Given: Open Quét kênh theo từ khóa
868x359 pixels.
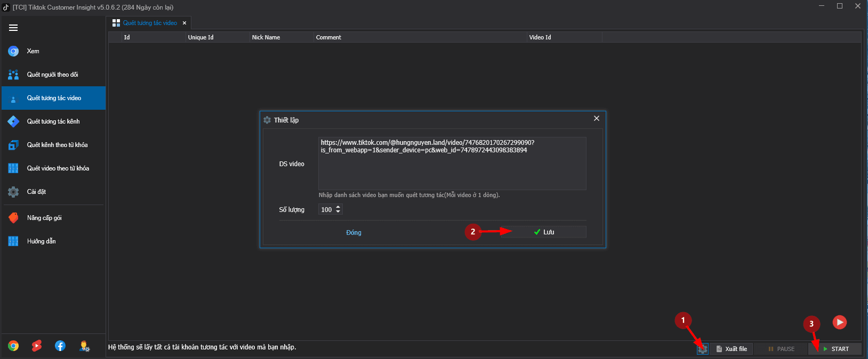Looking at the screenshot, I should (x=54, y=145).
